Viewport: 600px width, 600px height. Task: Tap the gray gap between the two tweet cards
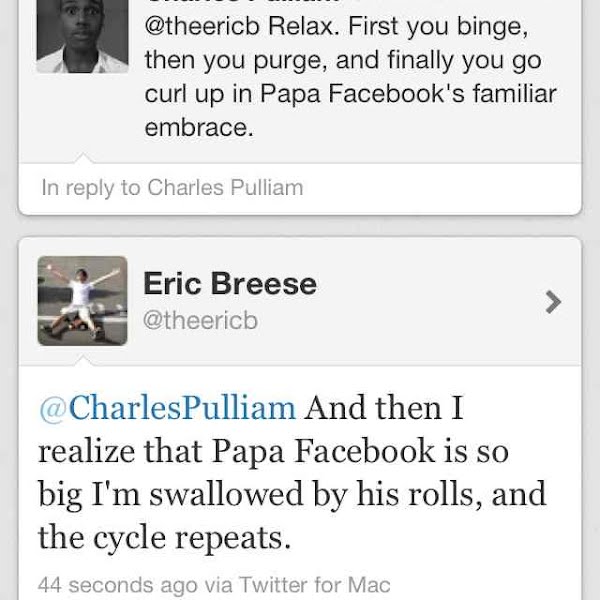click(x=299, y=225)
